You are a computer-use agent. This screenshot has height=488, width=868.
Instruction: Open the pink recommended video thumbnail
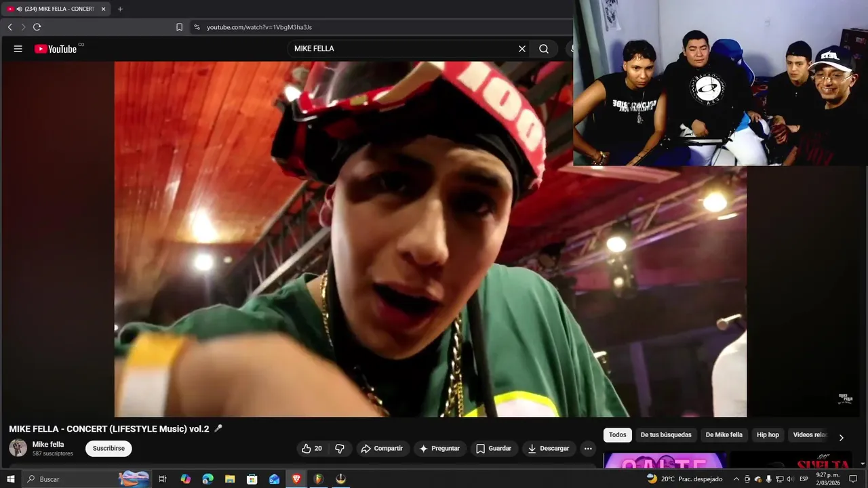[x=665, y=460]
